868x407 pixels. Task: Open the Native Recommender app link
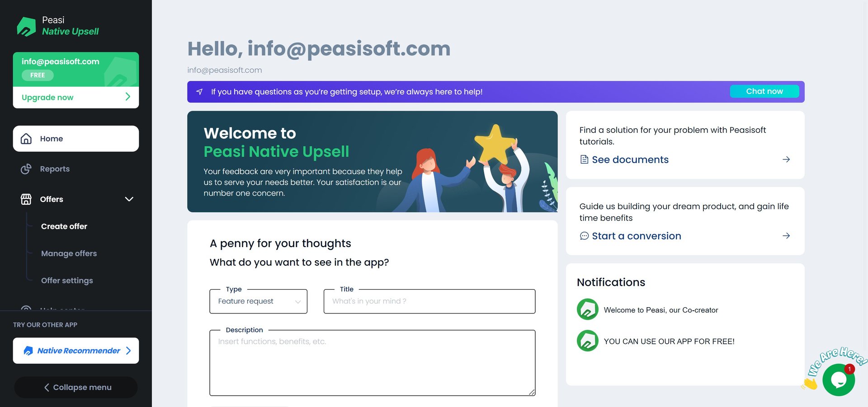coord(76,351)
